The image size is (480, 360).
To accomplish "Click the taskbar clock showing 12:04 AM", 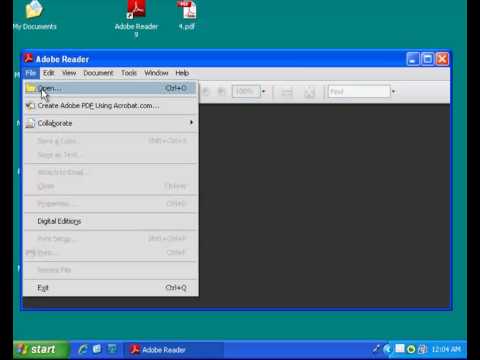I will pos(446,349).
